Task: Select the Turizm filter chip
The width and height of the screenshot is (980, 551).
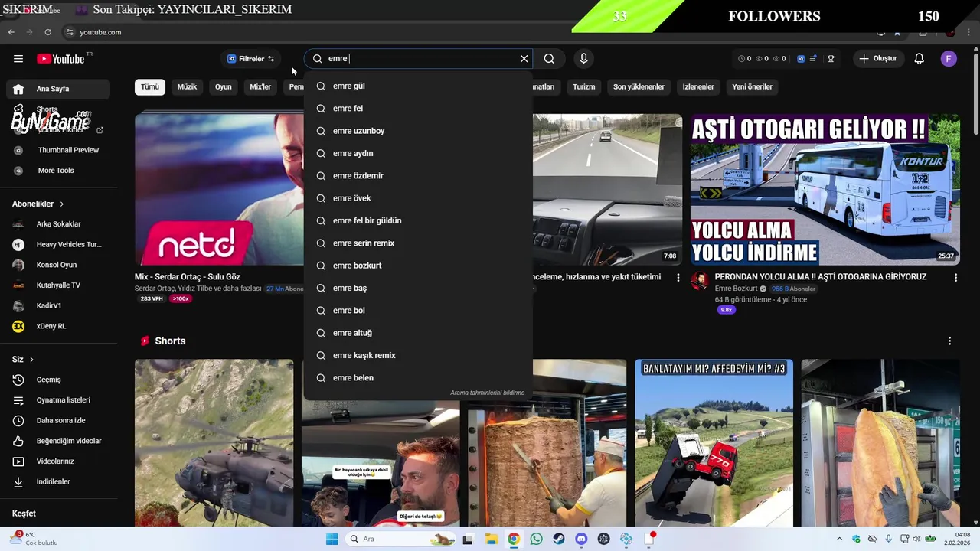Action: click(x=583, y=86)
